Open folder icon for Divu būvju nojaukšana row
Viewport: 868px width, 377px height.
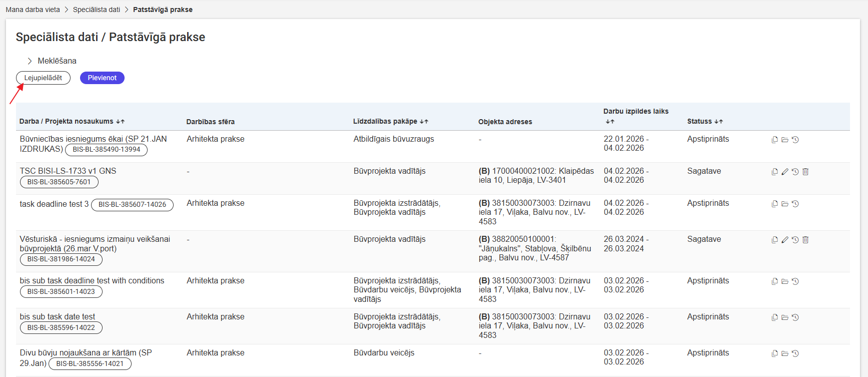coord(785,353)
